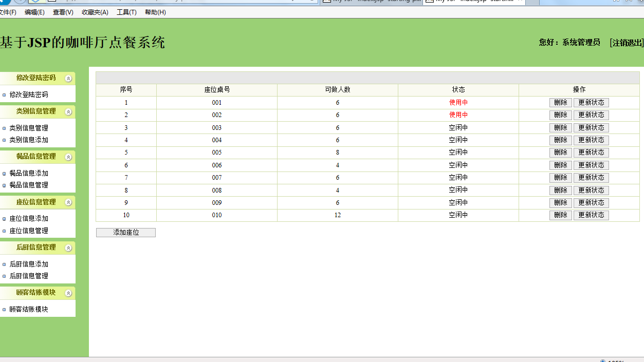
Task: Open 后厨信息添加 sidebar link
Action: tap(29, 264)
